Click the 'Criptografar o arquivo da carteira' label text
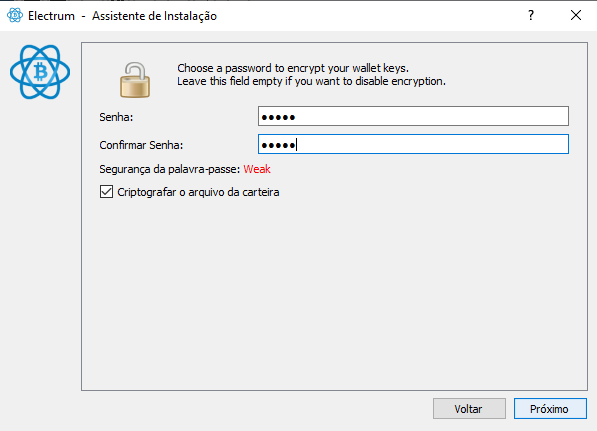Viewport: 597px width, 431px height. (198, 192)
